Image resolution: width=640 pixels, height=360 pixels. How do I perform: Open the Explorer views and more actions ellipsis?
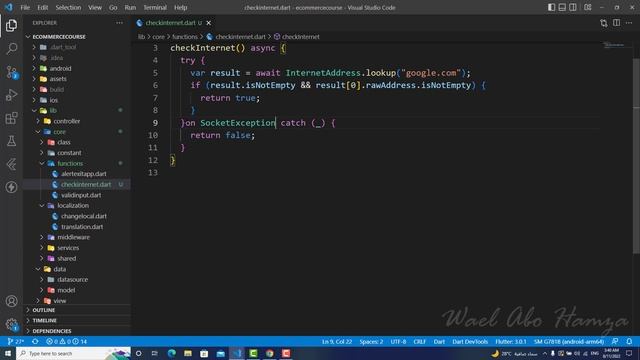tap(119, 23)
